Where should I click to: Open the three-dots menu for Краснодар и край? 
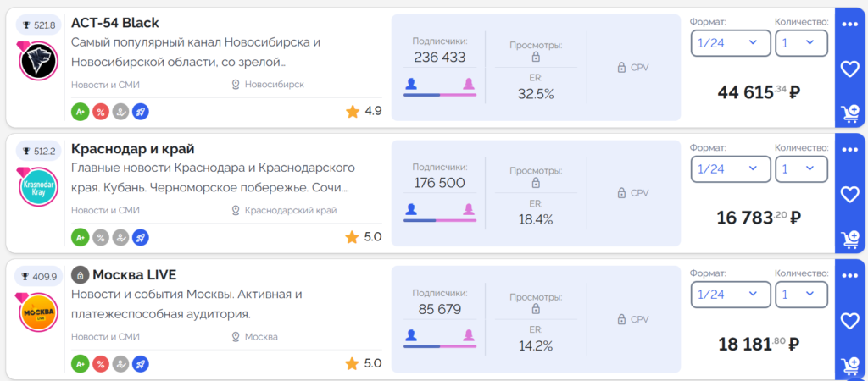pyautogui.click(x=849, y=150)
